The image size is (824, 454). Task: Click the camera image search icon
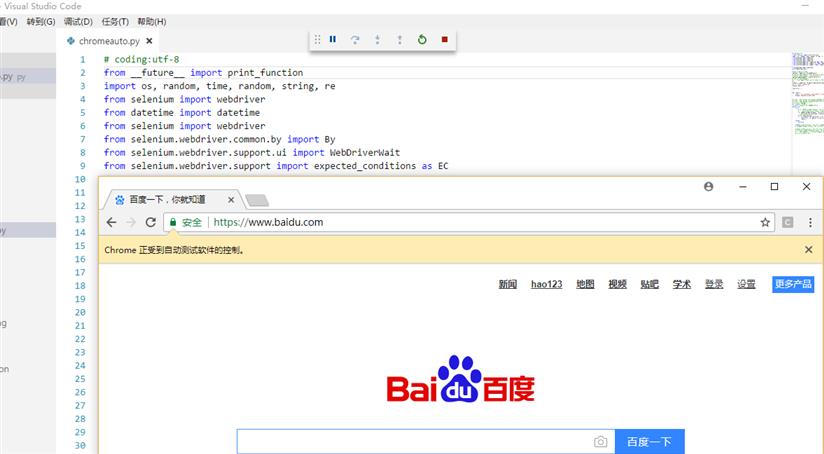pos(601,442)
